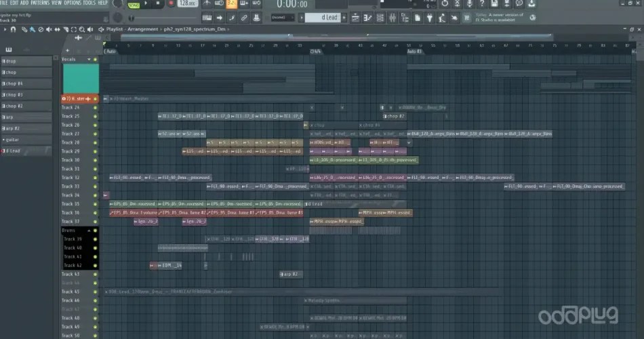Click the globe icon next to news
The height and width of the screenshot is (339, 644).
[533, 18]
